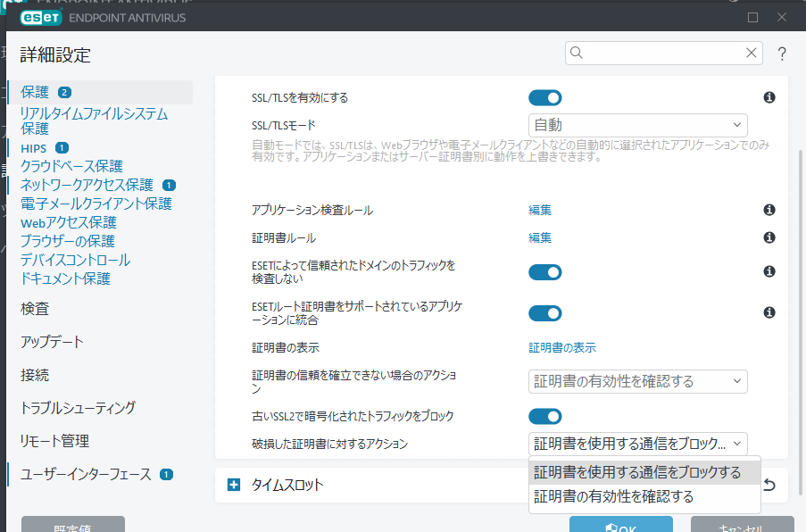Clear search with the X icon
The image size is (806, 532).
coord(752,54)
